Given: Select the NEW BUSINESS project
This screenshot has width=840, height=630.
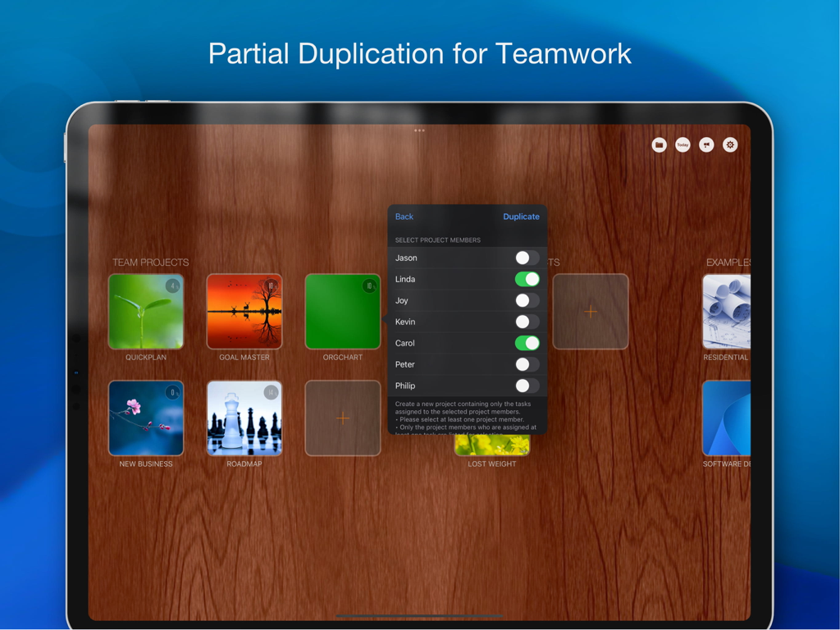Looking at the screenshot, I should [145, 418].
